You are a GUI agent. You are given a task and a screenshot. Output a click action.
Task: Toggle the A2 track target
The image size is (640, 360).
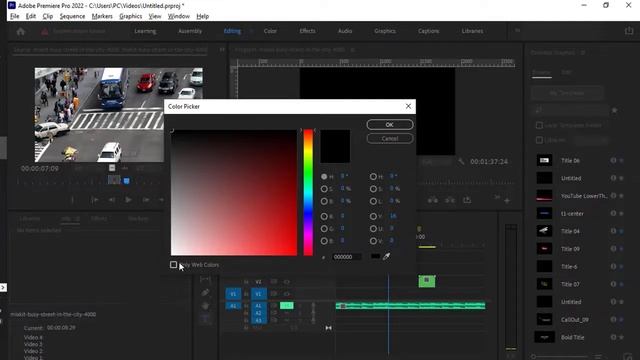coord(258,313)
